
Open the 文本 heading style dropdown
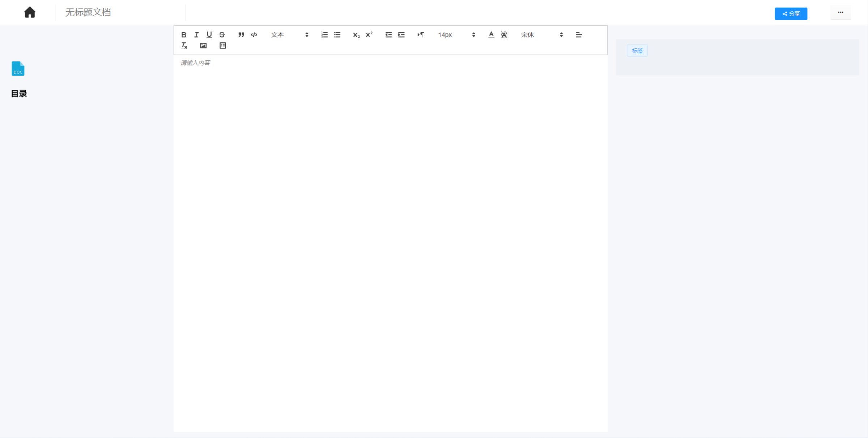point(290,35)
